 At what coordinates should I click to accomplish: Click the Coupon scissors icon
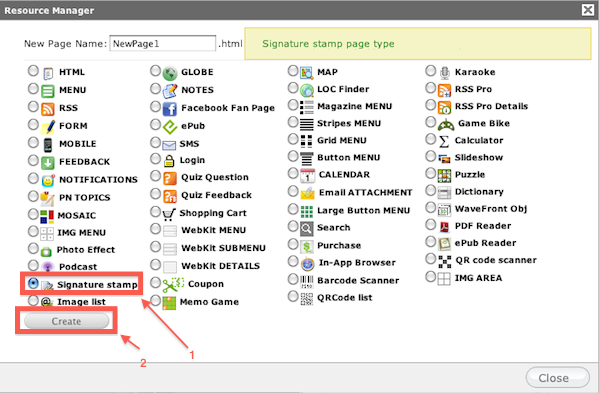click(173, 284)
